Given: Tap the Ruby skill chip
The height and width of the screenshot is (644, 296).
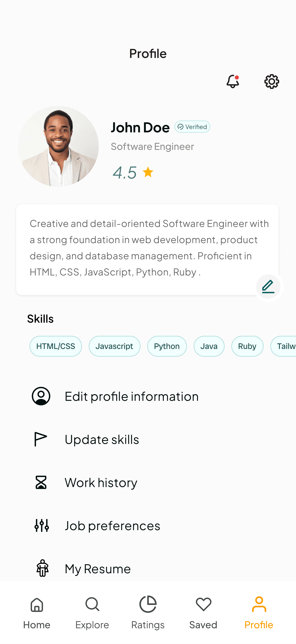Looking at the screenshot, I should click(247, 346).
